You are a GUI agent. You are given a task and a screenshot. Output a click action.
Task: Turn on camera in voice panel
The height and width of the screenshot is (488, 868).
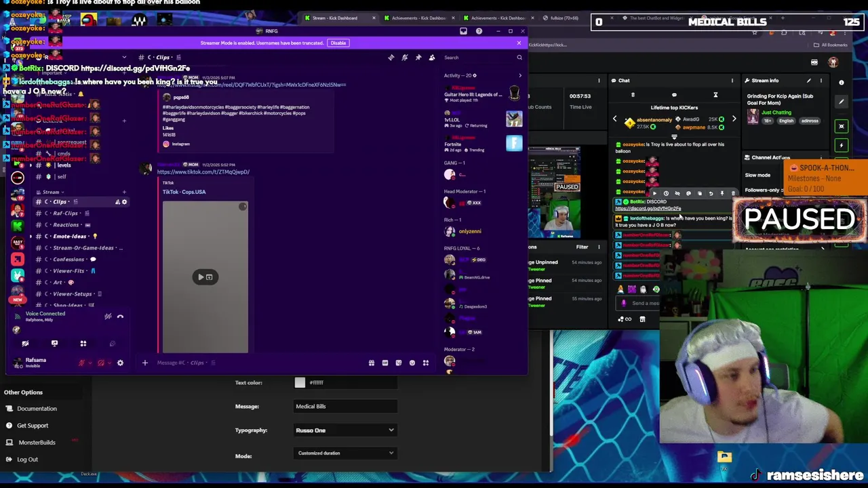[x=25, y=344]
